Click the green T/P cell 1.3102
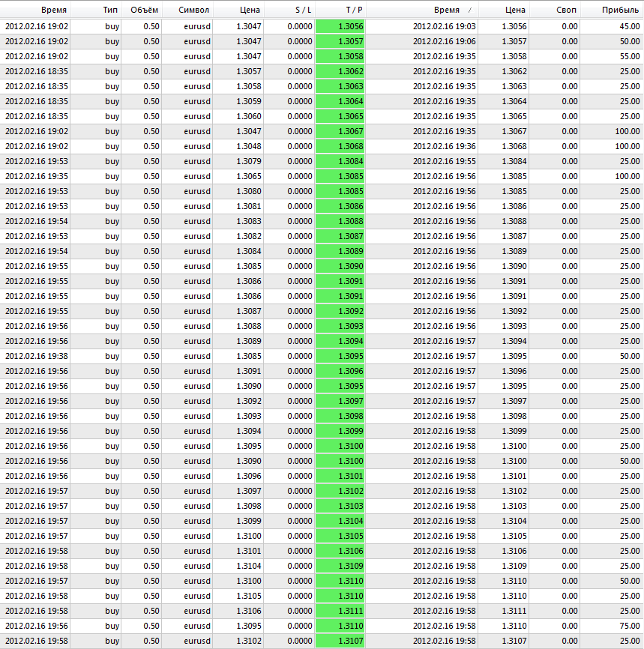 [340, 491]
